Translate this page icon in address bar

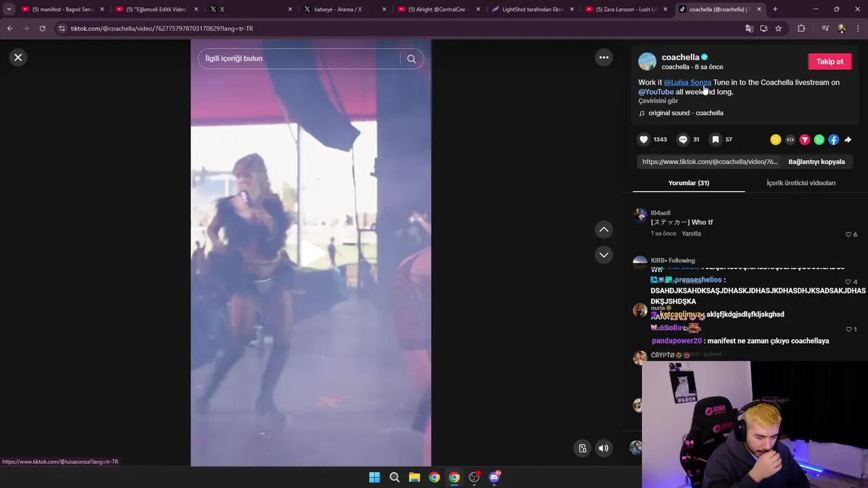[749, 28]
